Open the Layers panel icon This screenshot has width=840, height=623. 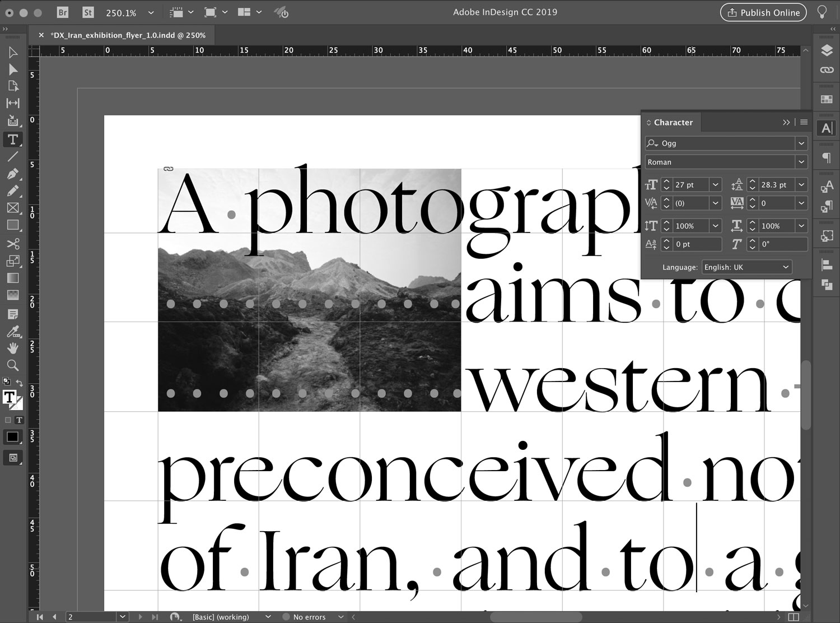click(827, 51)
